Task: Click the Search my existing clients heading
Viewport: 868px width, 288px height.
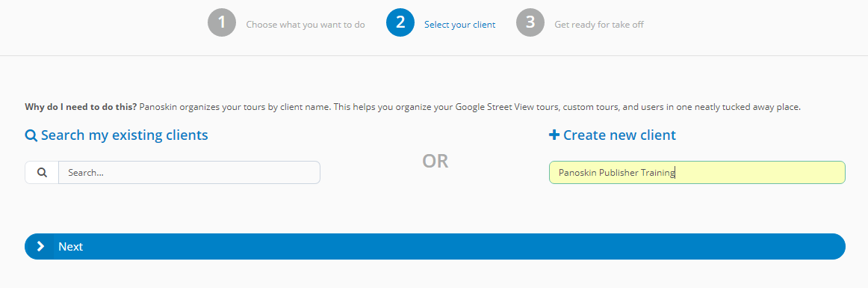Action: 125,135
